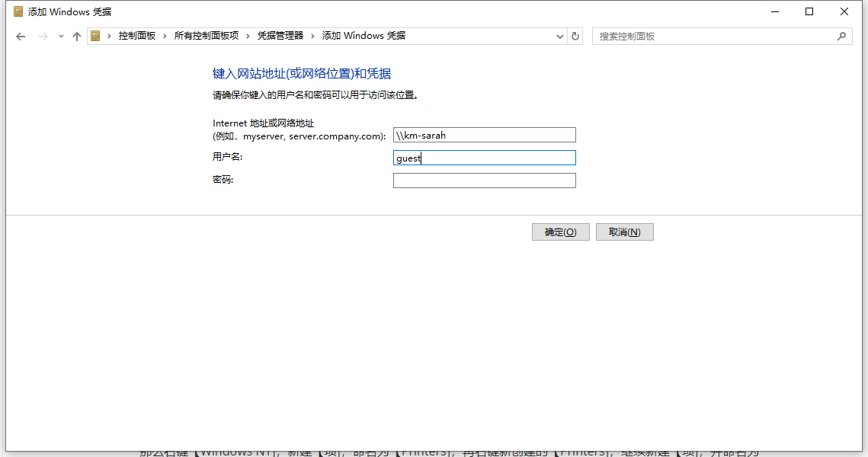Click the magnifier icon in the search box
Screen dimensions: 868x457
click(841, 36)
